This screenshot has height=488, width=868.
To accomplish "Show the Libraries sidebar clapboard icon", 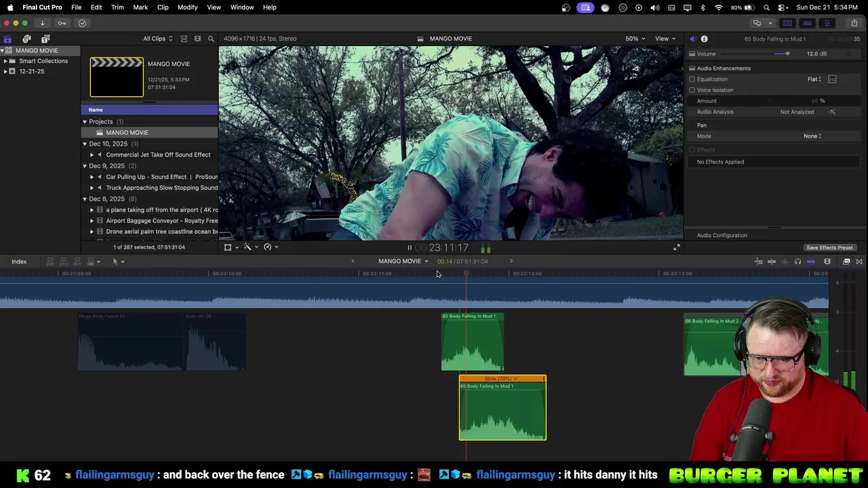I will coord(7,39).
